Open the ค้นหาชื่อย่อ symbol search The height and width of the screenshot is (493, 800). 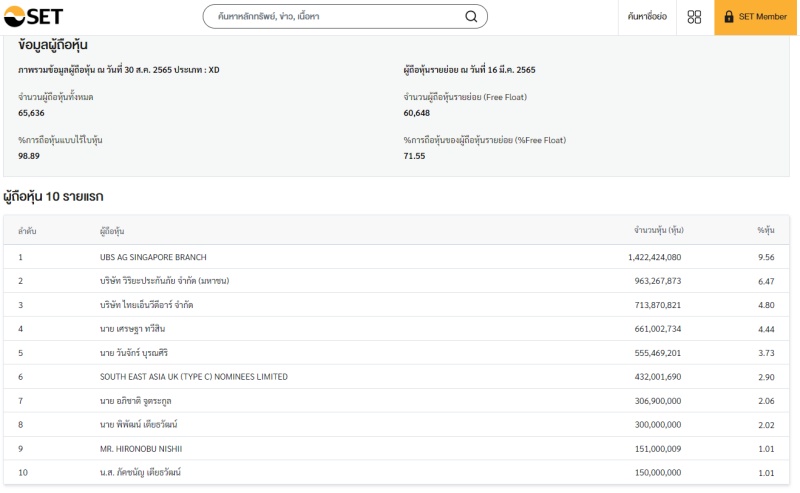(647, 17)
